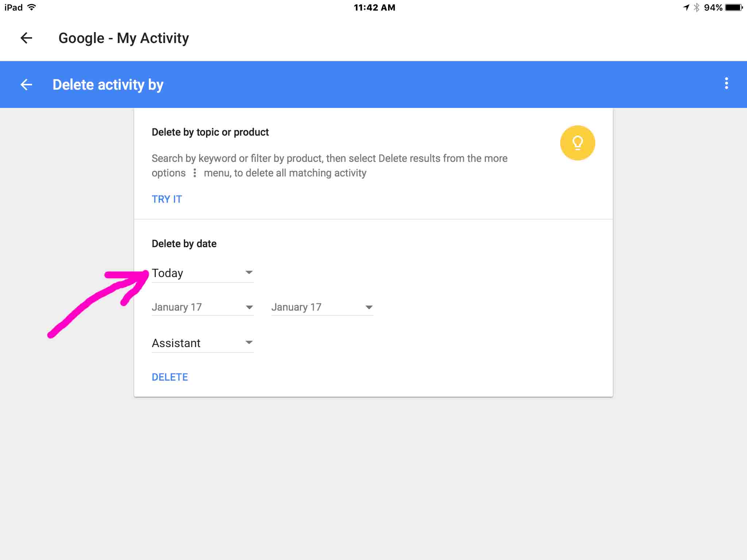Tap the white back arrow in blue header

pos(26,85)
